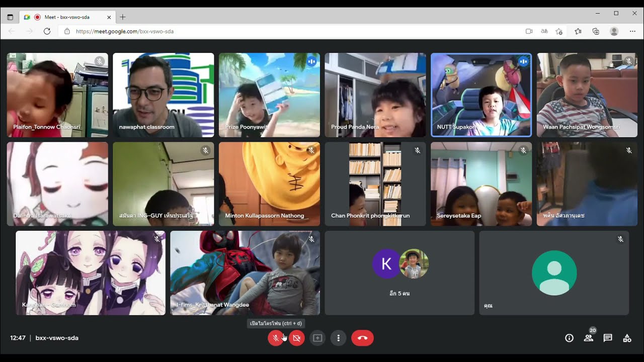Open the browser profile avatar

click(614, 31)
